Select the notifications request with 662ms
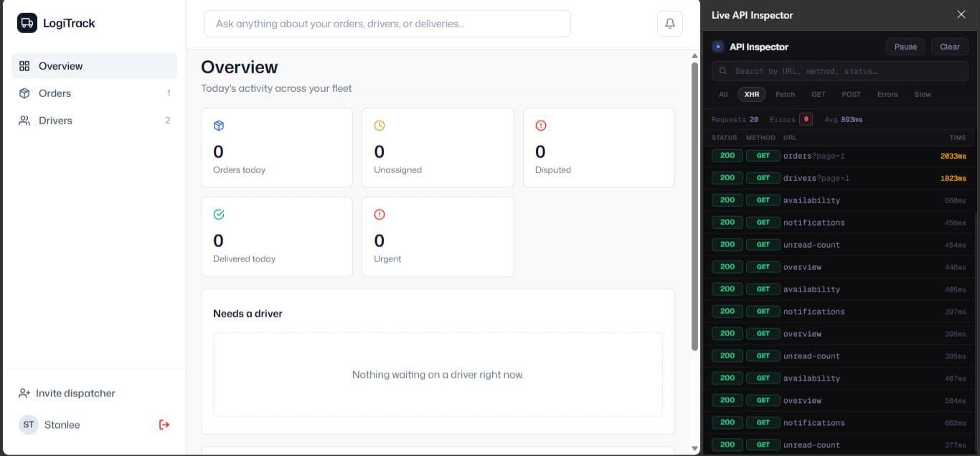Screen dimensions: 980x456 point(840,423)
